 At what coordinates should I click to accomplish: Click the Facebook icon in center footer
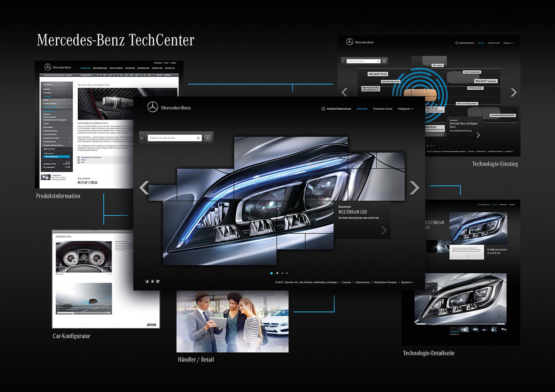(x=147, y=281)
